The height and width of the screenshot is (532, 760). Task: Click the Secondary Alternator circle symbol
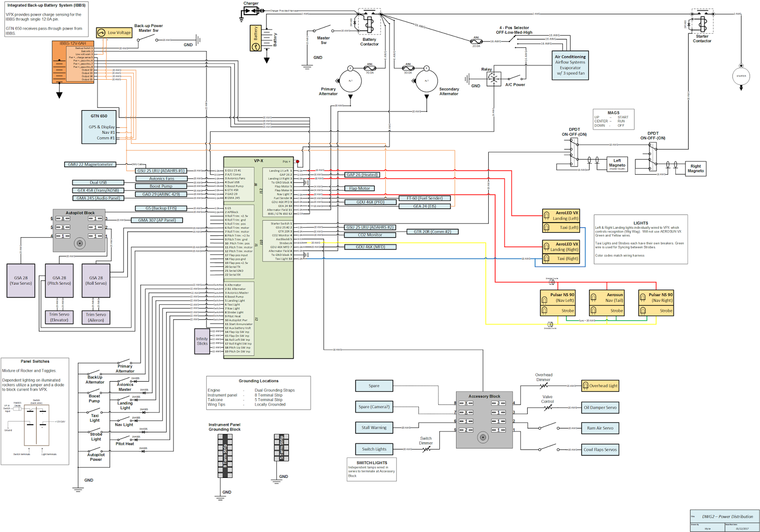pyautogui.click(x=427, y=81)
